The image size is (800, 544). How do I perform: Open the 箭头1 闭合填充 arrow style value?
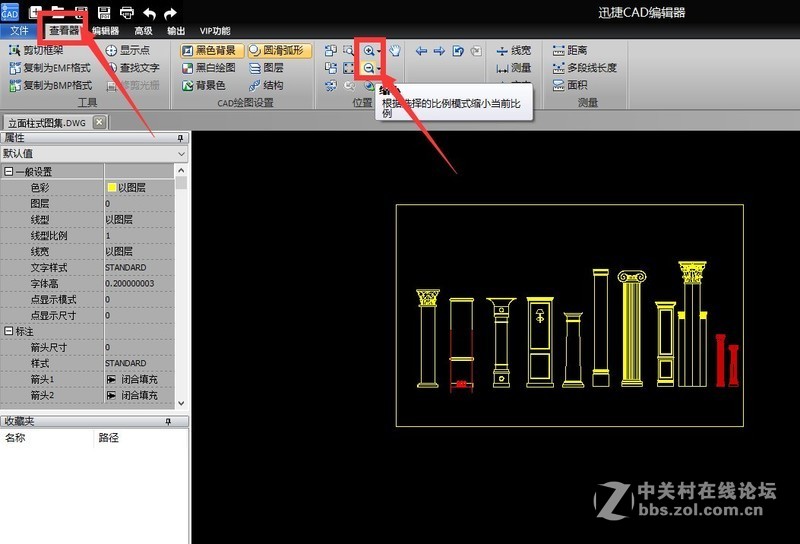tap(139, 379)
